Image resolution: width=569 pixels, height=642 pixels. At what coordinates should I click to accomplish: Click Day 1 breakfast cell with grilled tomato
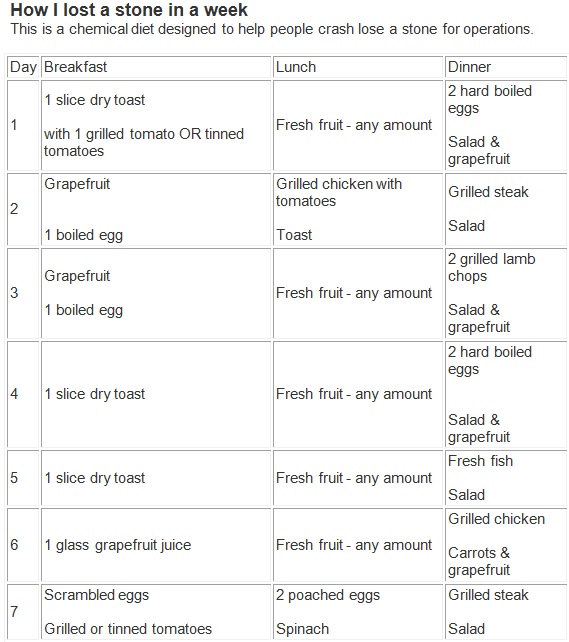pyautogui.click(x=156, y=125)
